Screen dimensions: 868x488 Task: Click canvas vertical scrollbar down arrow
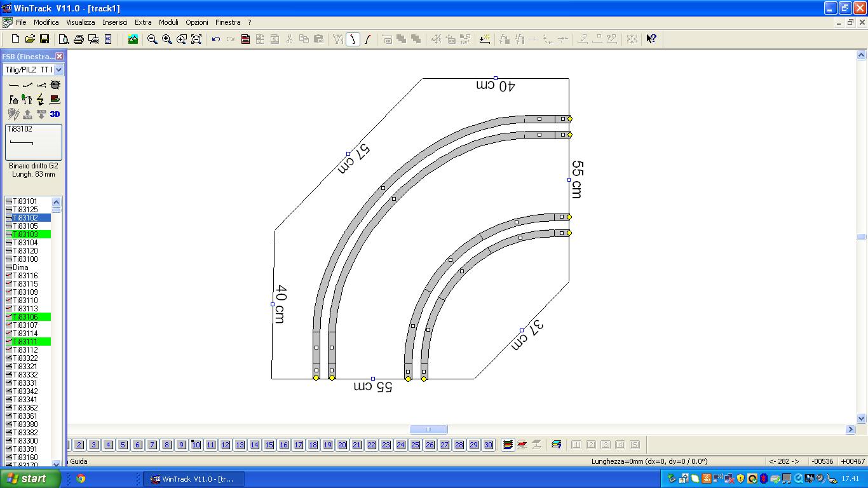click(x=862, y=419)
